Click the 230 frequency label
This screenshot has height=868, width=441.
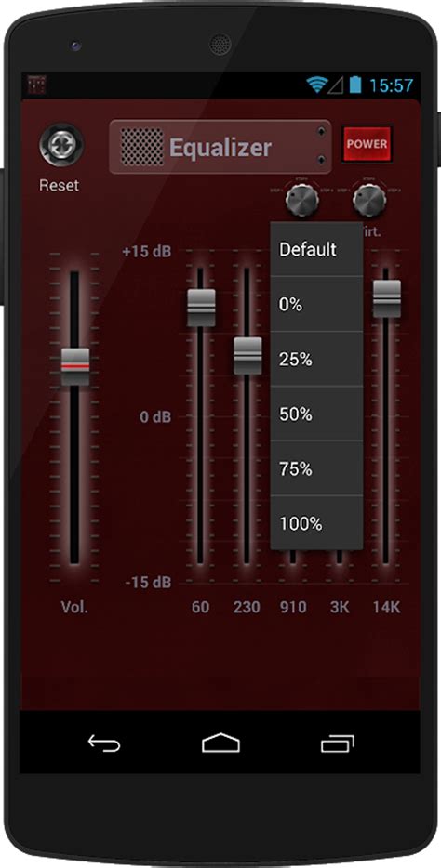(x=247, y=607)
